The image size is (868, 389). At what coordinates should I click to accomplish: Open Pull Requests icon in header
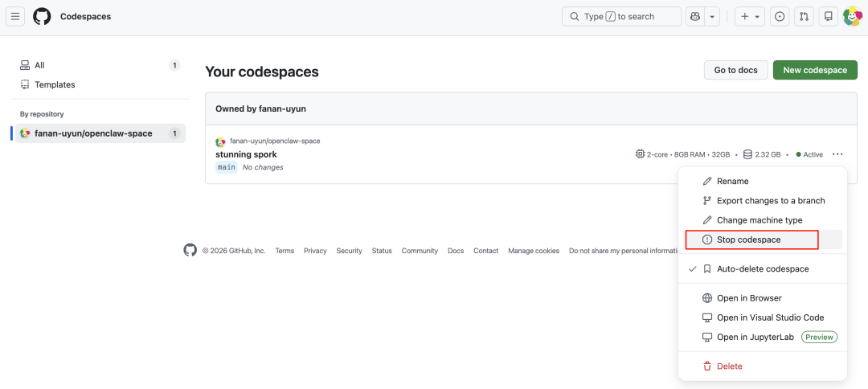pyautogui.click(x=804, y=16)
